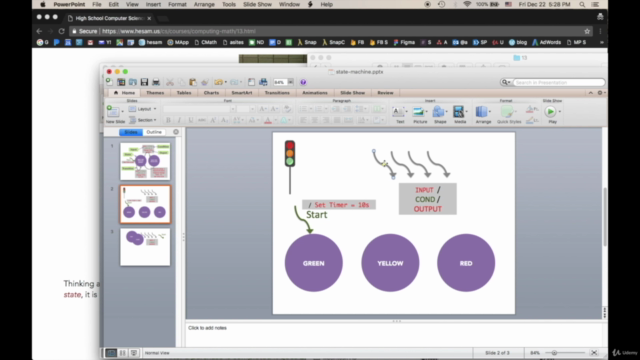The width and height of the screenshot is (640, 360).
Task: Switch to Normal View in status bar
Action: [x=111, y=353]
